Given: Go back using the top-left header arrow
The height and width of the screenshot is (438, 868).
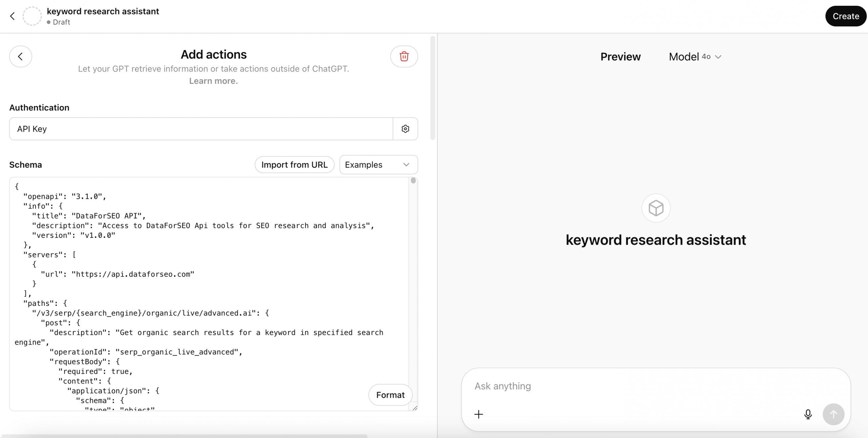Looking at the screenshot, I should 13,16.
